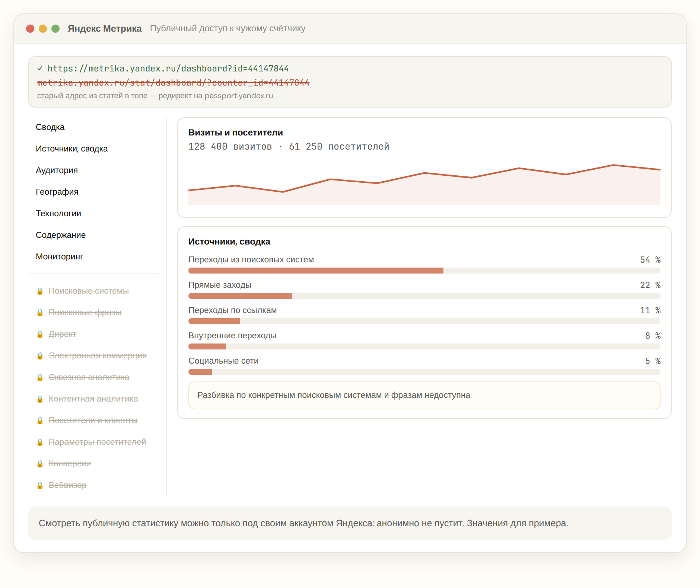Click the lock icon beside Поисковые системы
Viewport: 700px width, 588px height.
(x=40, y=291)
